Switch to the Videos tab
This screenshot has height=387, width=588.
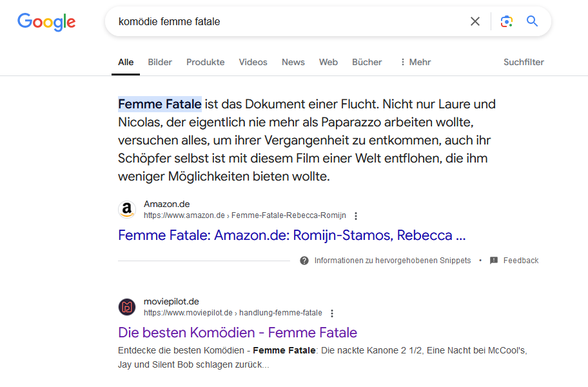(x=253, y=62)
